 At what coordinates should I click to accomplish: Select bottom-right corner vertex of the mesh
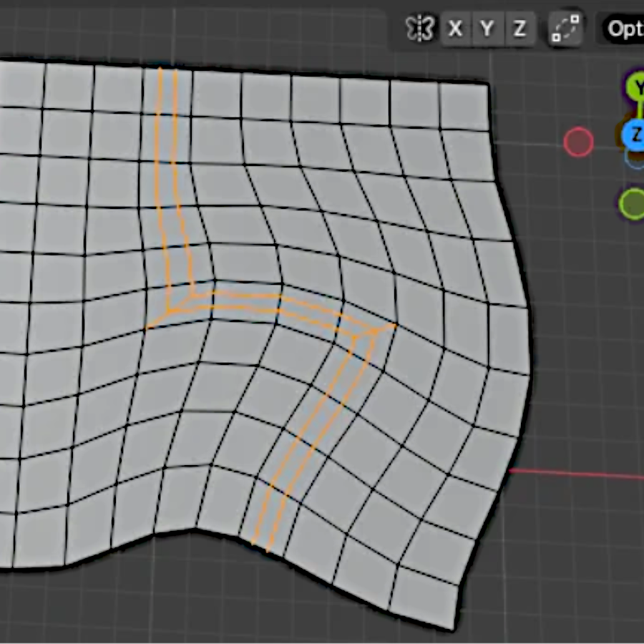[x=454, y=630]
